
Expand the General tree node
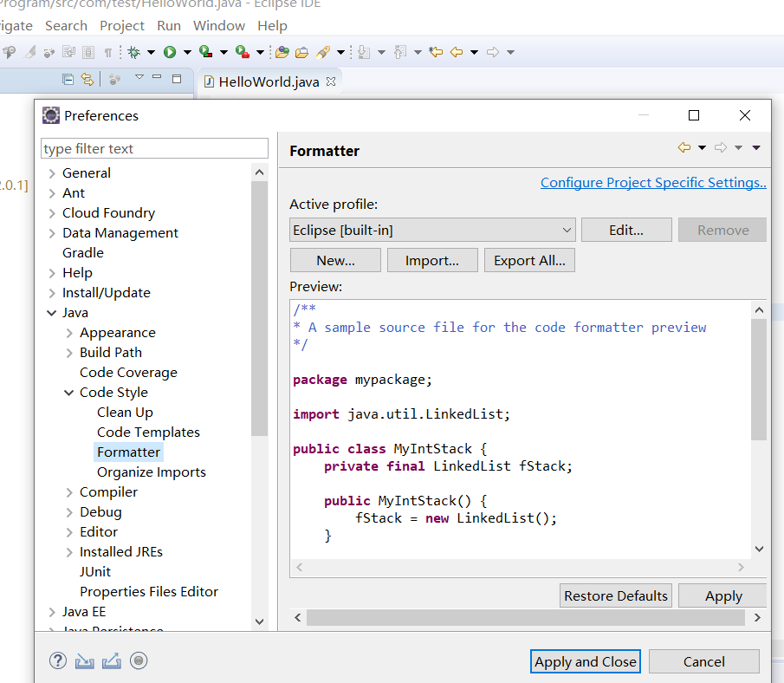(x=52, y=173)
